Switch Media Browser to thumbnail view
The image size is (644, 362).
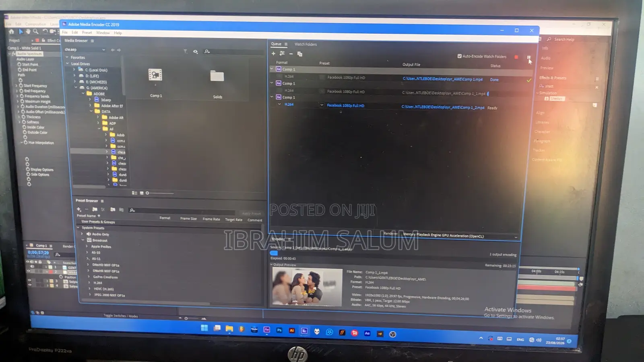(x=142, y=193)
